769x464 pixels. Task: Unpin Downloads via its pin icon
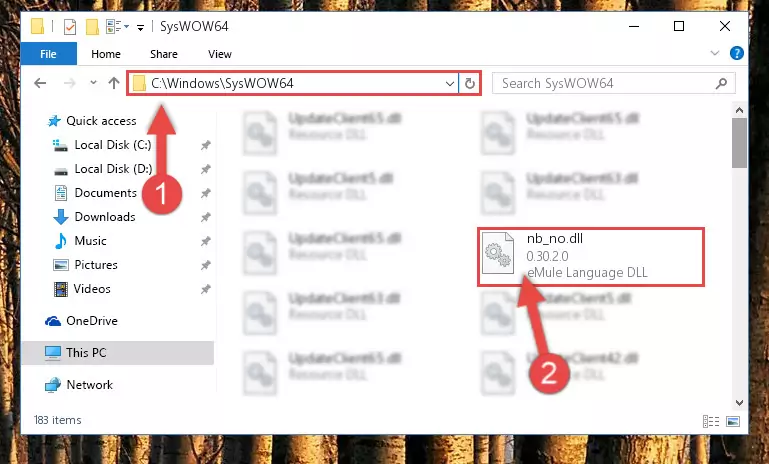205,217
